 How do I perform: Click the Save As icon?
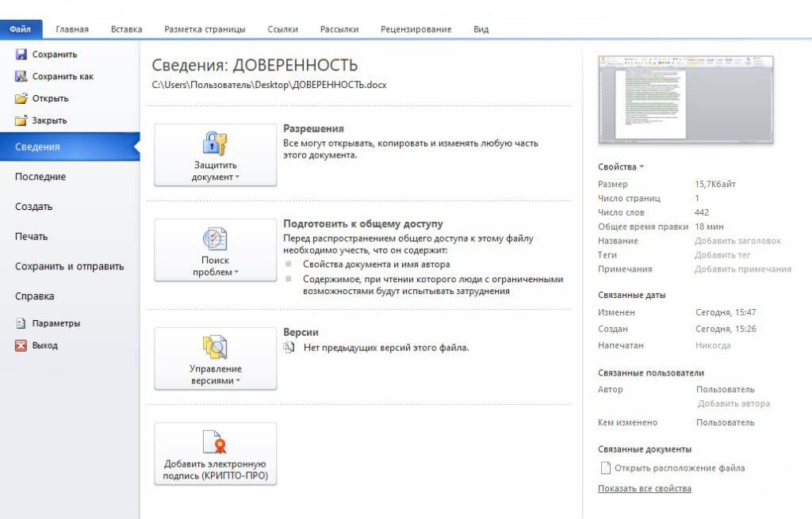pyautogui.click(x=21, y=77)
